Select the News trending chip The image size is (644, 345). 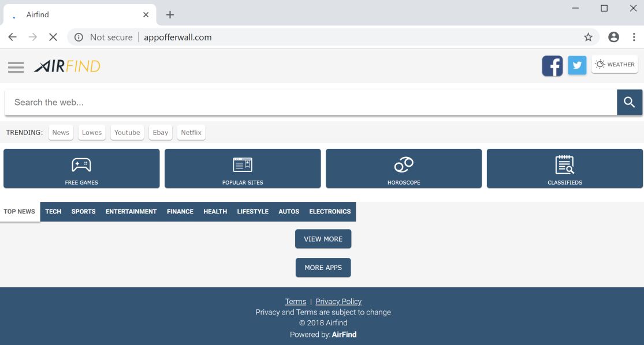tap(61, 133)
